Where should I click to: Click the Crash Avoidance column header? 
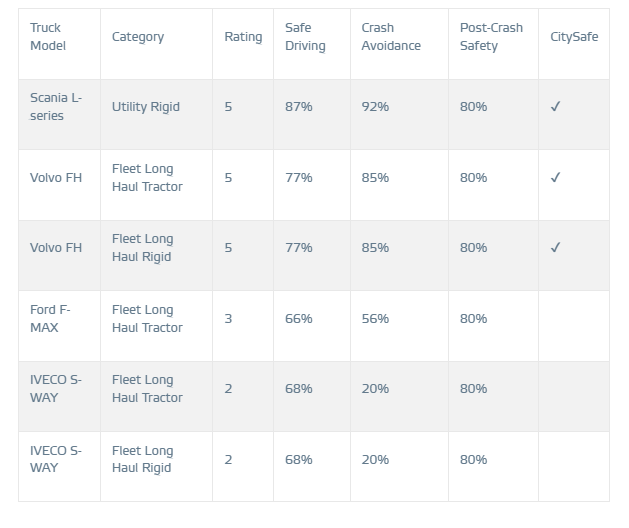pos(391,37)
